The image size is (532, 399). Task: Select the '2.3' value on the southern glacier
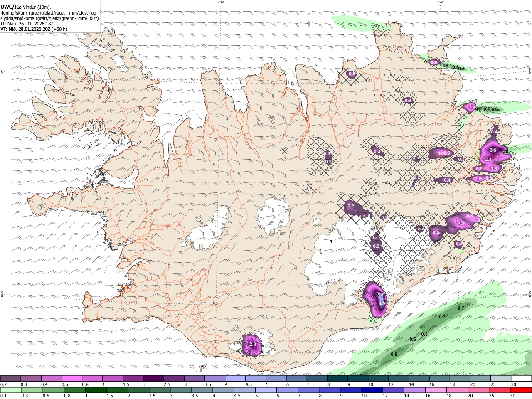(x=252, y=345)
